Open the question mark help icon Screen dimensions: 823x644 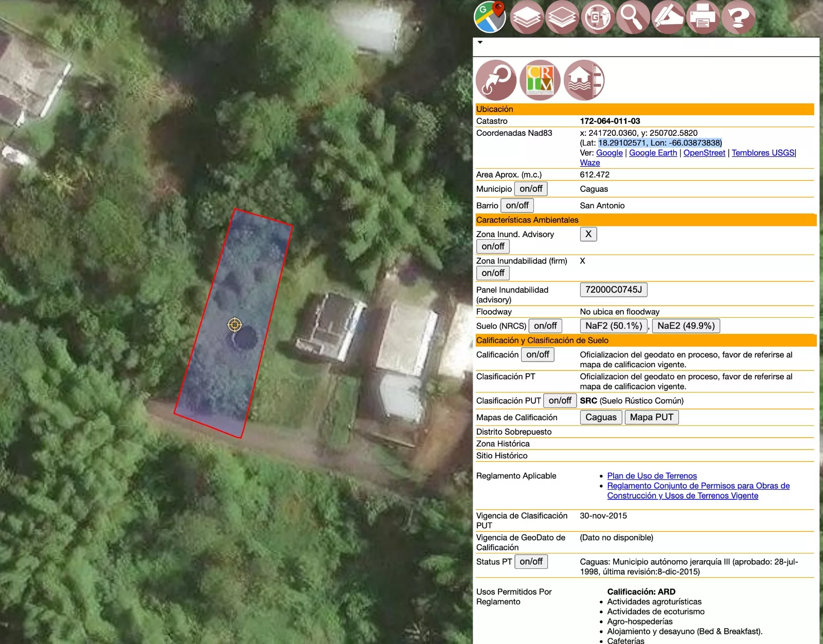tap(738, 17)
